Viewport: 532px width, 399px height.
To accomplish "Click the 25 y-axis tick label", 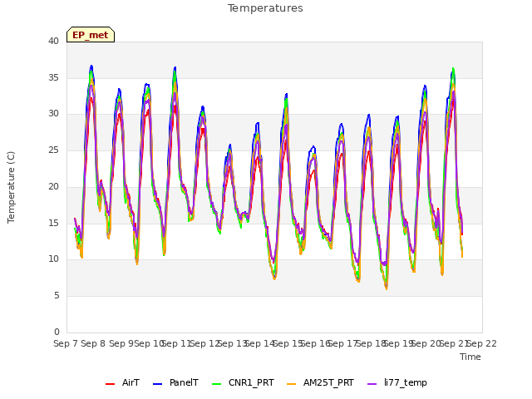I will pyautogui.click(x=53, y=150).
